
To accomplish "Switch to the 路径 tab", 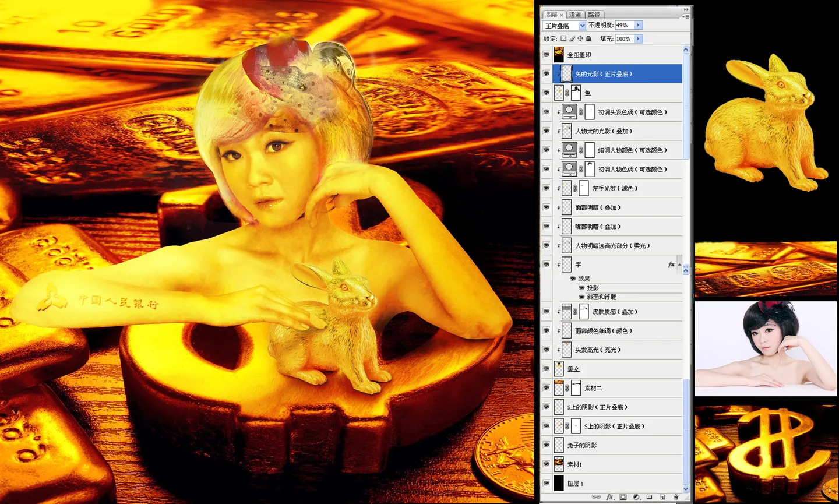I will (594, 15).
